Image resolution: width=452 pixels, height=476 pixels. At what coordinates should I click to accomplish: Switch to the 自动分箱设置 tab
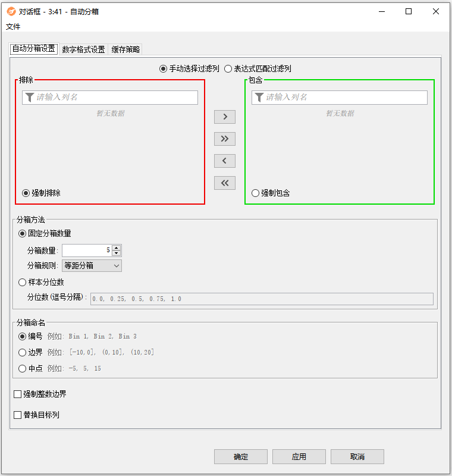34,49
